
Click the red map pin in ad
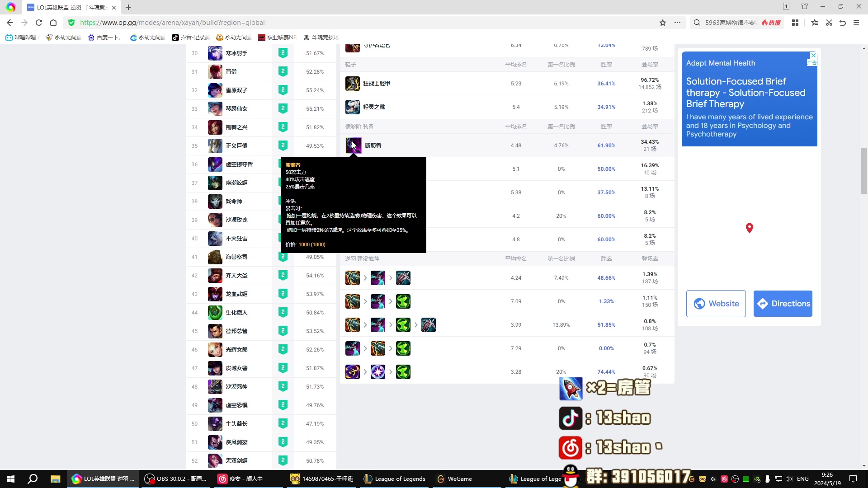750,228
